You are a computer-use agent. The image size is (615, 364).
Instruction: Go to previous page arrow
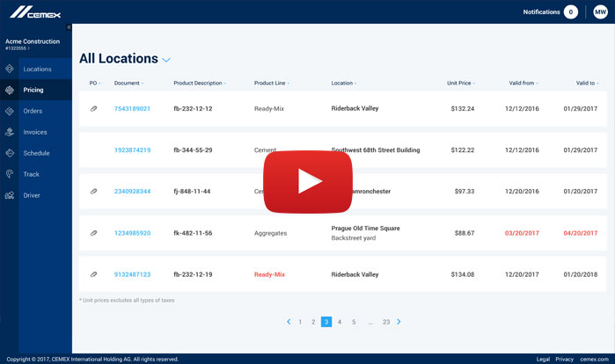pos(289,322)
